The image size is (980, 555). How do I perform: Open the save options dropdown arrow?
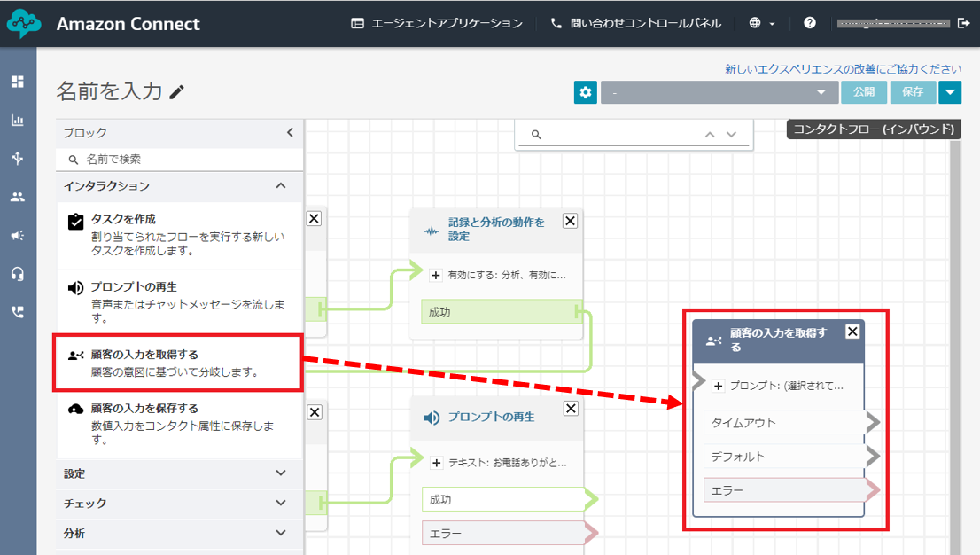tap(950, 92)
